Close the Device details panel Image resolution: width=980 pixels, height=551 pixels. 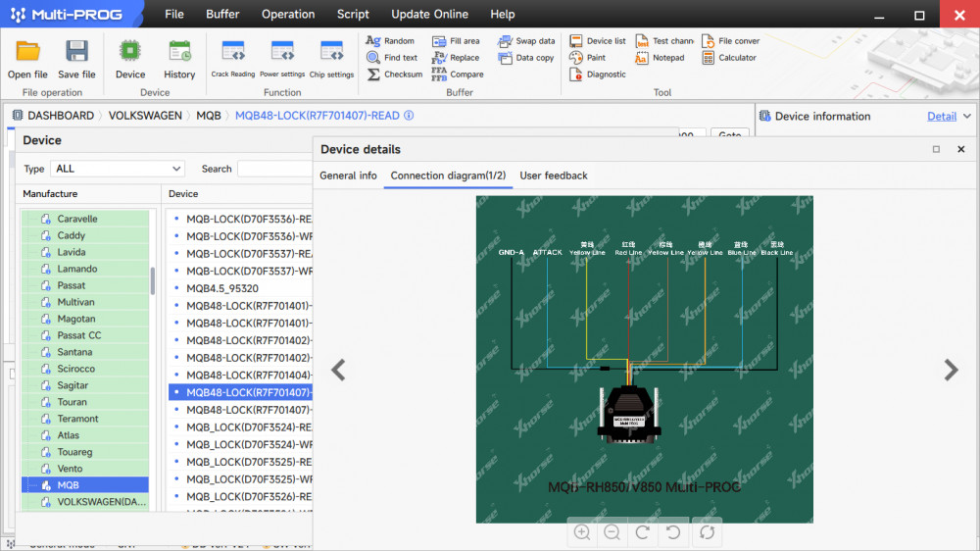961,149
